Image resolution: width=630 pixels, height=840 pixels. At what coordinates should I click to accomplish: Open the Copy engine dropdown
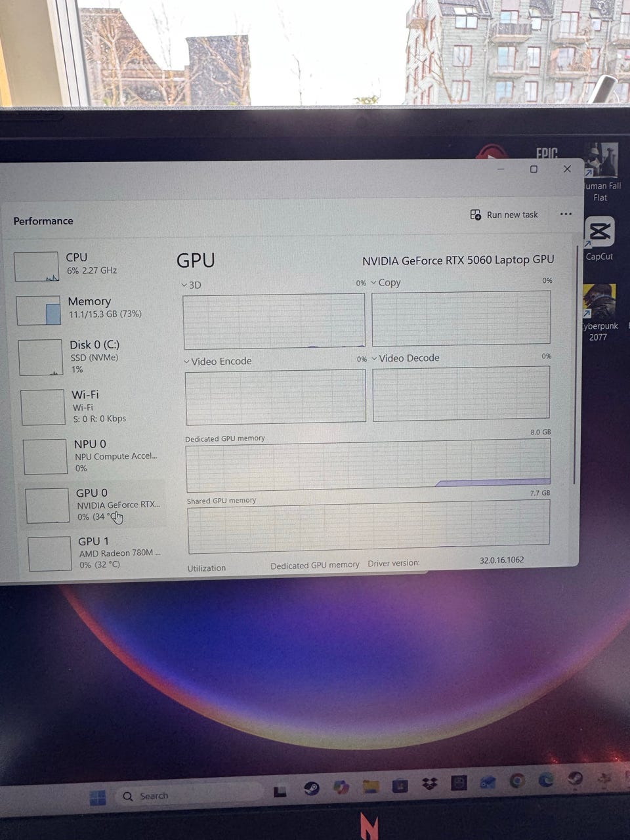[x=386, y=283]
